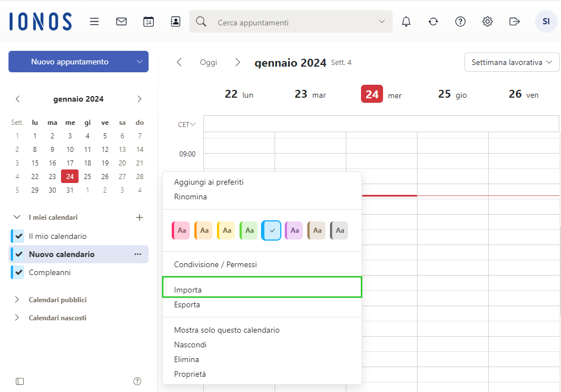
Task: Open search options dropdown arrow
Action: 382,22
